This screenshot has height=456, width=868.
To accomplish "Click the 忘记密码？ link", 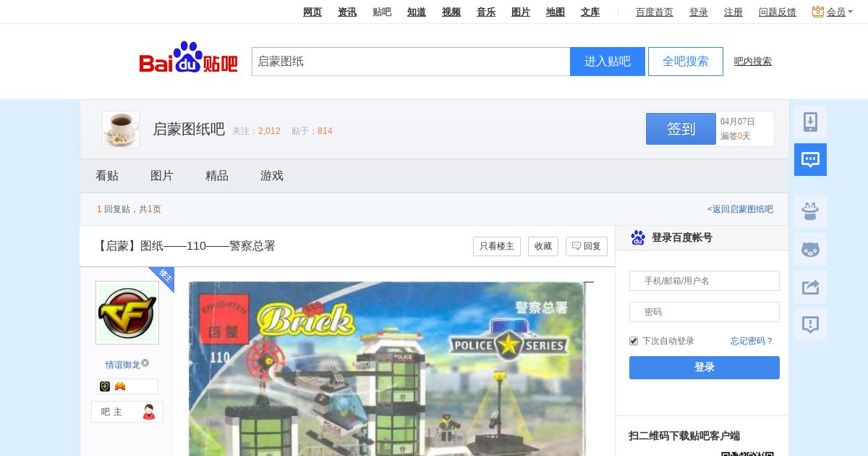I will point(752,341).
